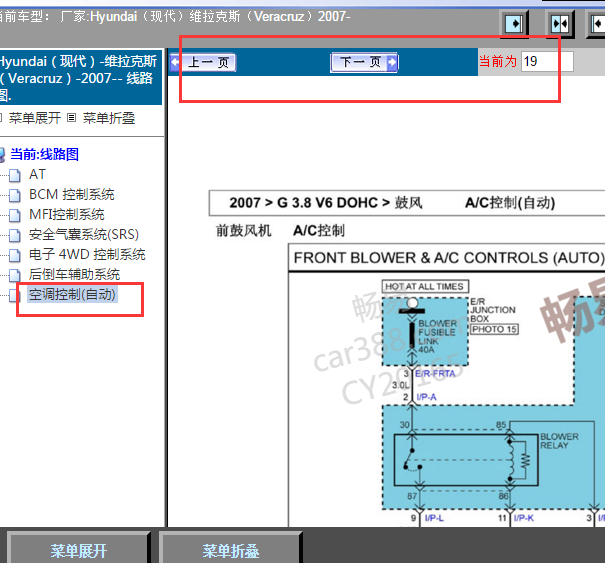
Task: Click the right arrow icon on 下一页 button
Action: click(392, 62)
